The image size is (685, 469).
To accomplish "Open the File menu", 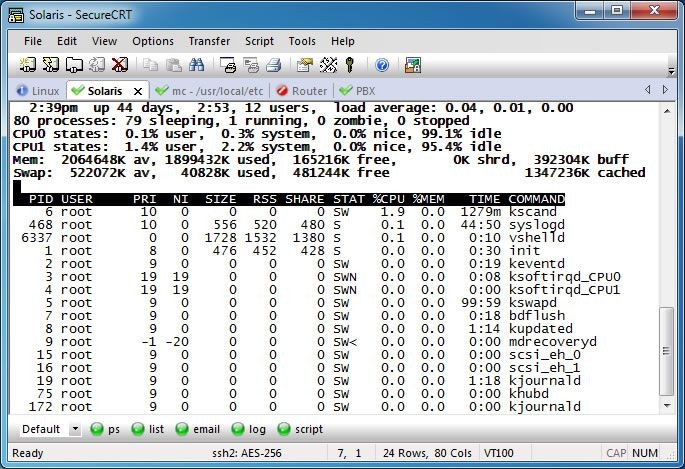I will [x=33, y=41].
